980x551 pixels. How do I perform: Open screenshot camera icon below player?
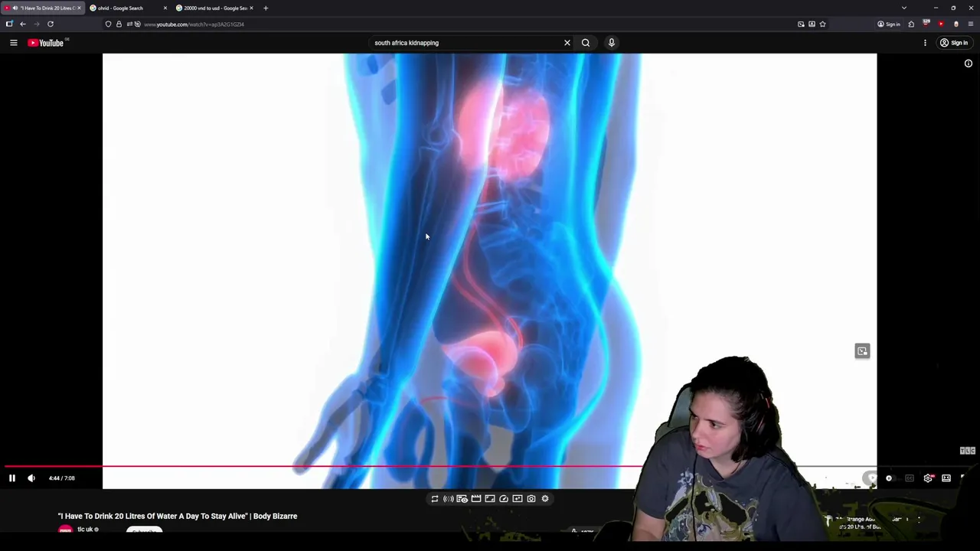[x=531, y=499]
